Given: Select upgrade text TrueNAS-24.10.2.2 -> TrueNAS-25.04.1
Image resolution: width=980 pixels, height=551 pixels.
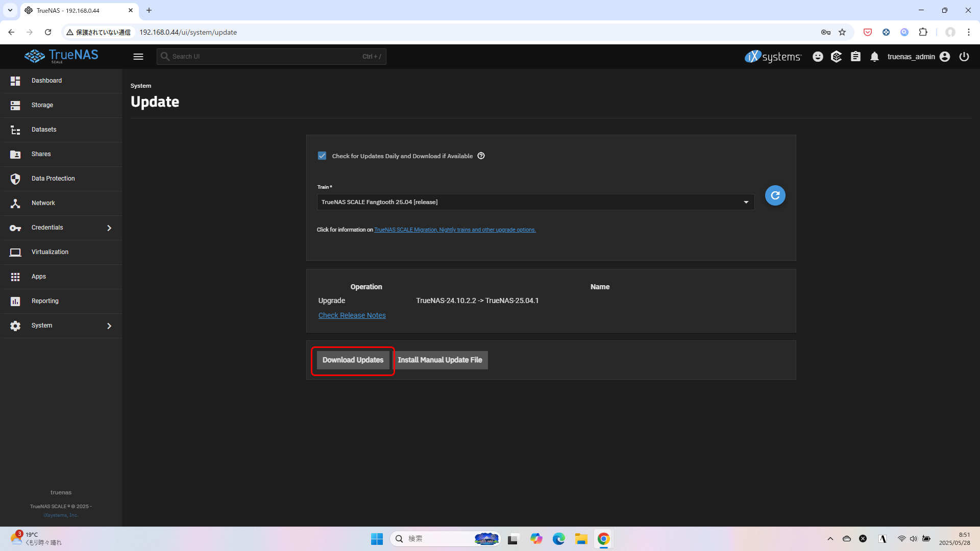Looking at the screenshot, I should 477,300.
